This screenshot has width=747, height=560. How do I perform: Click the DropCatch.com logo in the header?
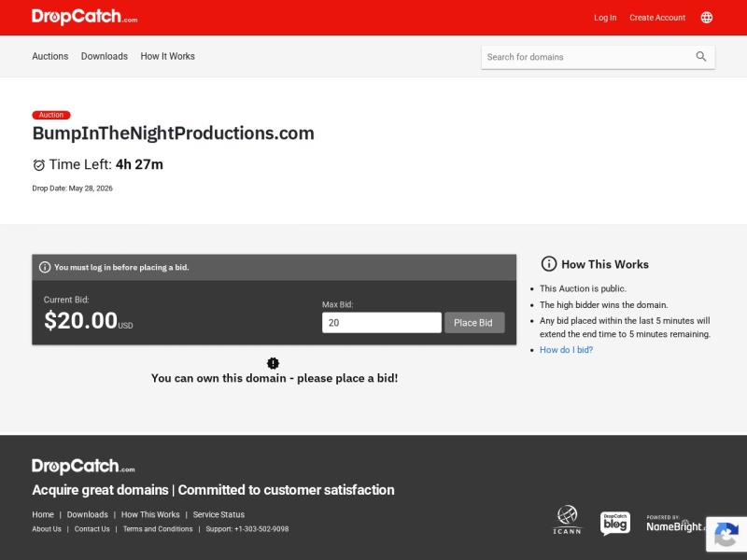[84, 17]
